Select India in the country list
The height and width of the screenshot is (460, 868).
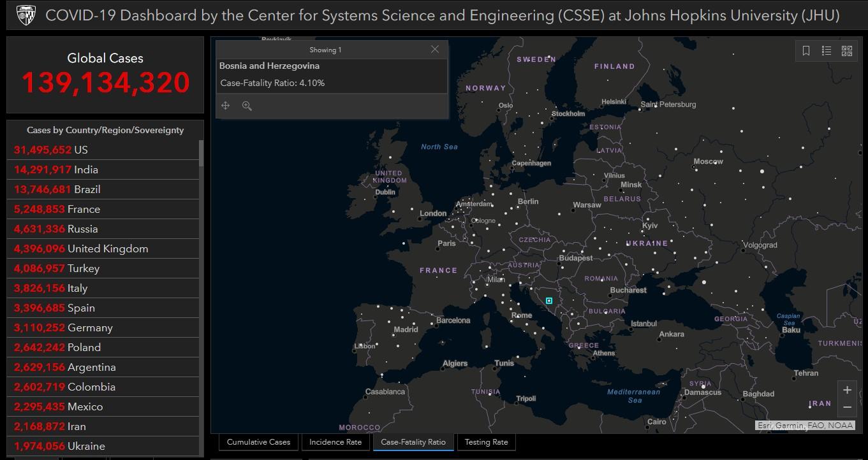103,169
